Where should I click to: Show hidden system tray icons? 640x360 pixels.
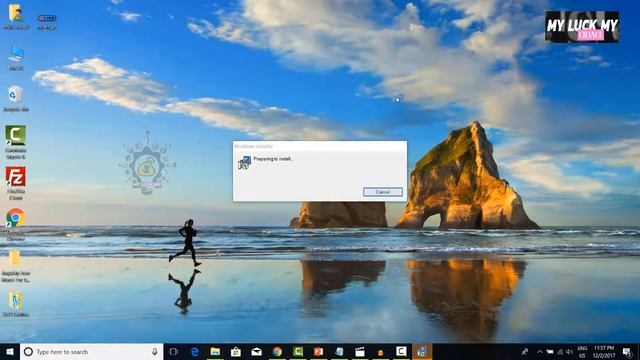540,351
